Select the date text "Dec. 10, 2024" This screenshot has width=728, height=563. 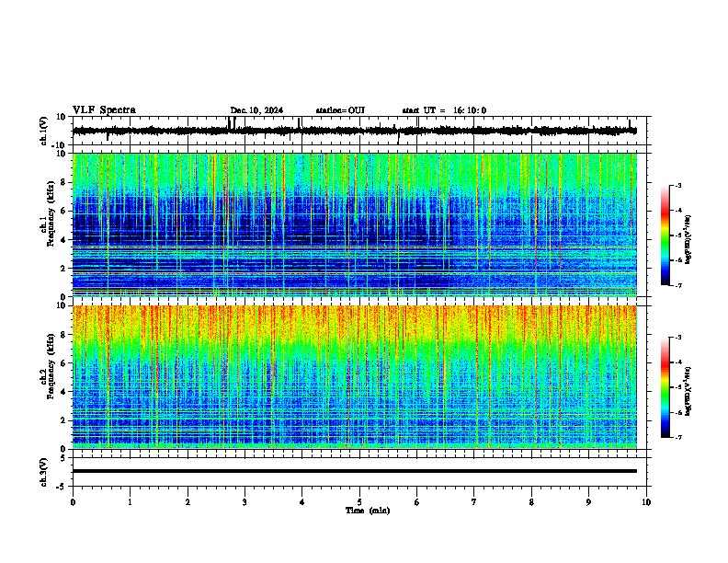tap(256, 110)
